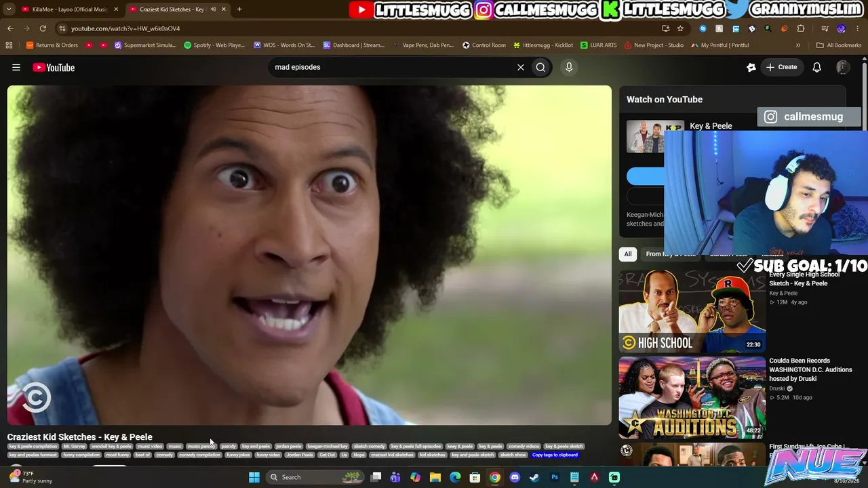Open YouTube notifications bell
This screenshot has width=868, height=488.
pyautogui.click(x=817, y=67)
